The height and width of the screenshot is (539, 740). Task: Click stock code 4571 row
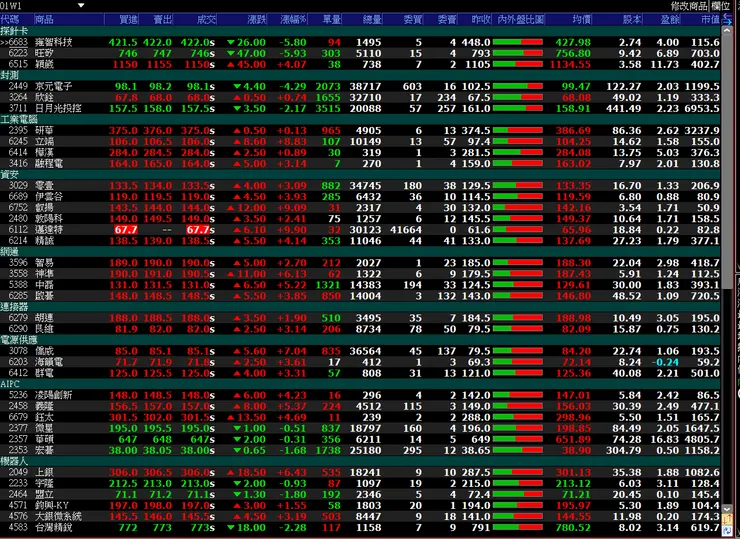click(x=361, y=505)
